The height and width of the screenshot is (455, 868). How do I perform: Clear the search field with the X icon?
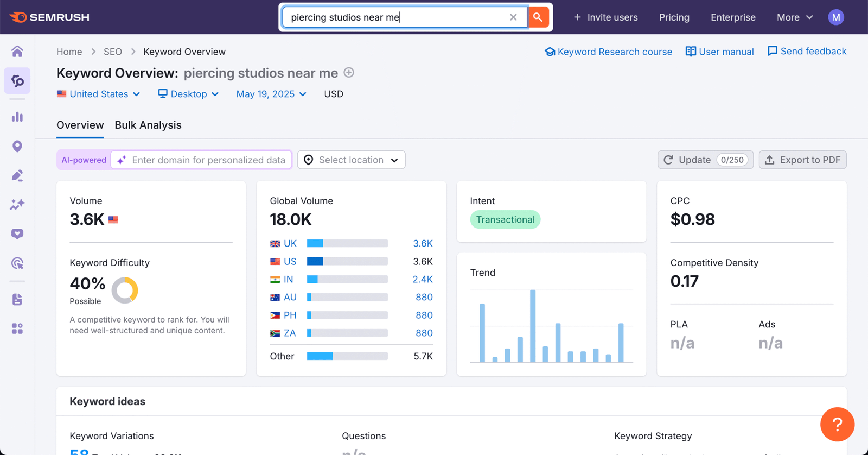coord(513,17)
